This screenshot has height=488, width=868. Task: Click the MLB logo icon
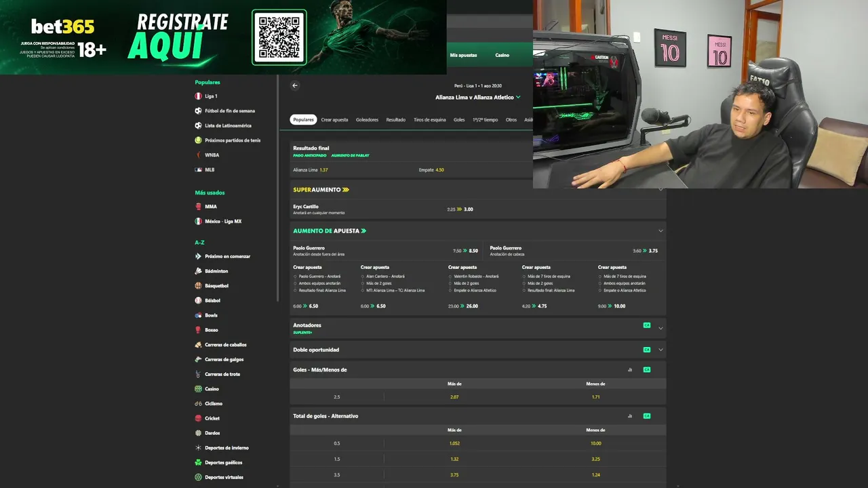pyautogui.click(x=198, y=169)
